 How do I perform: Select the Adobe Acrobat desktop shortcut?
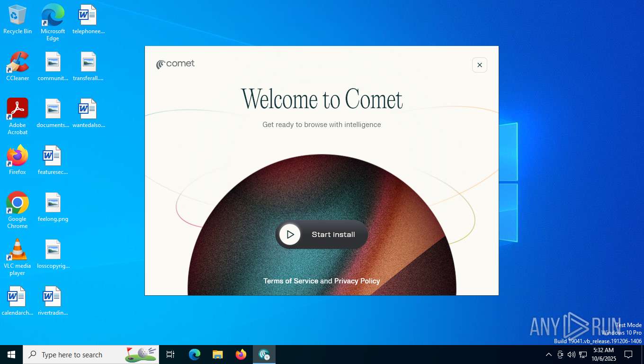pyautogui.click(x=18, y=117)
